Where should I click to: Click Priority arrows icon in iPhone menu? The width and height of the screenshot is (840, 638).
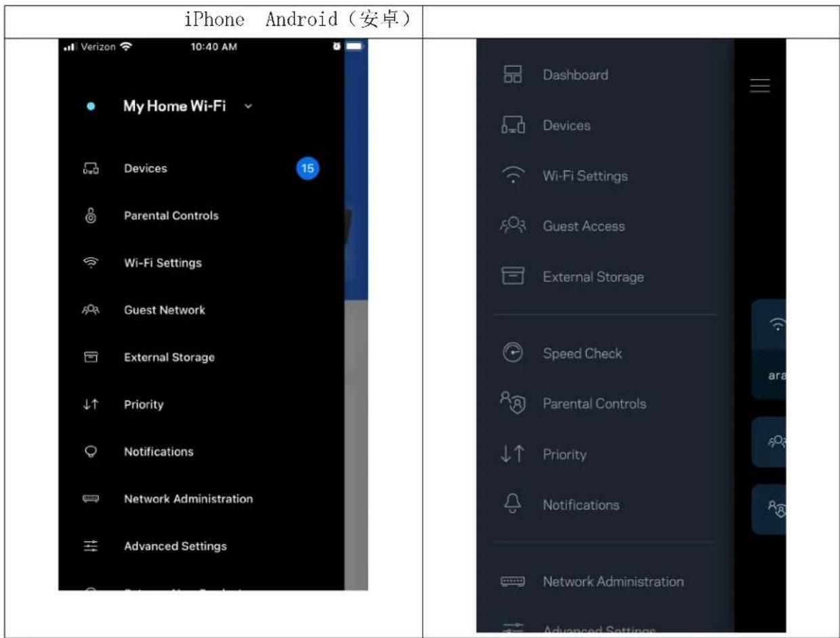tap(91, 404)
